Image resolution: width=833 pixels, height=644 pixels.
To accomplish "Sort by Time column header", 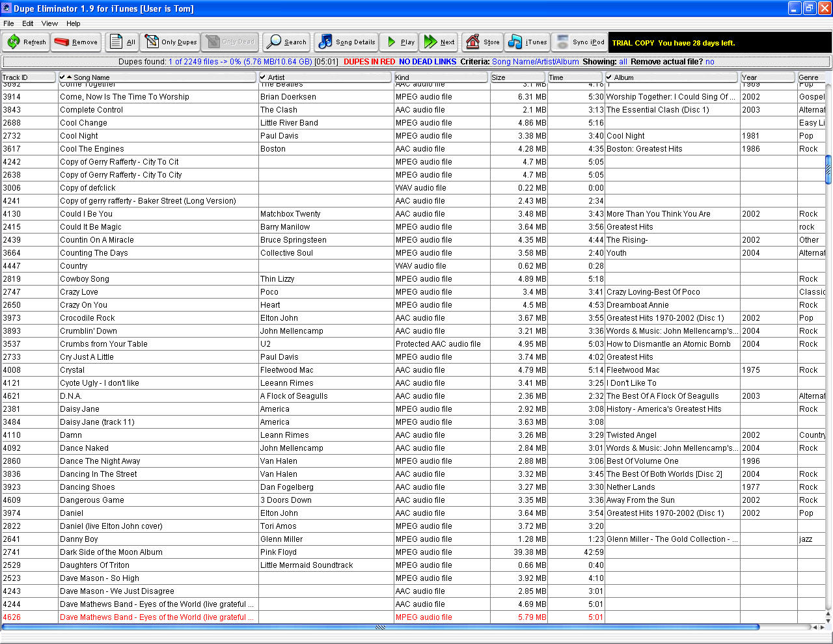I will [575, 77].
